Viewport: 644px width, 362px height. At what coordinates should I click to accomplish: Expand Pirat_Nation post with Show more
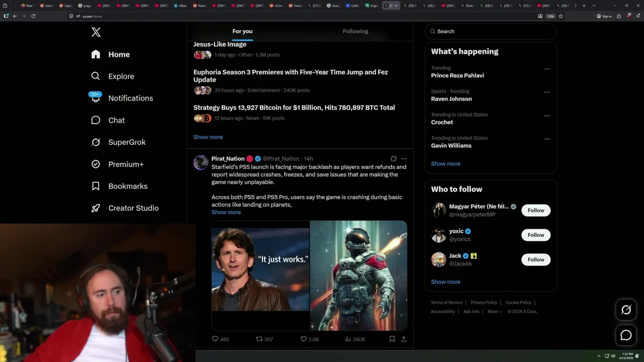pyautogui.click(x=226, y=212)
